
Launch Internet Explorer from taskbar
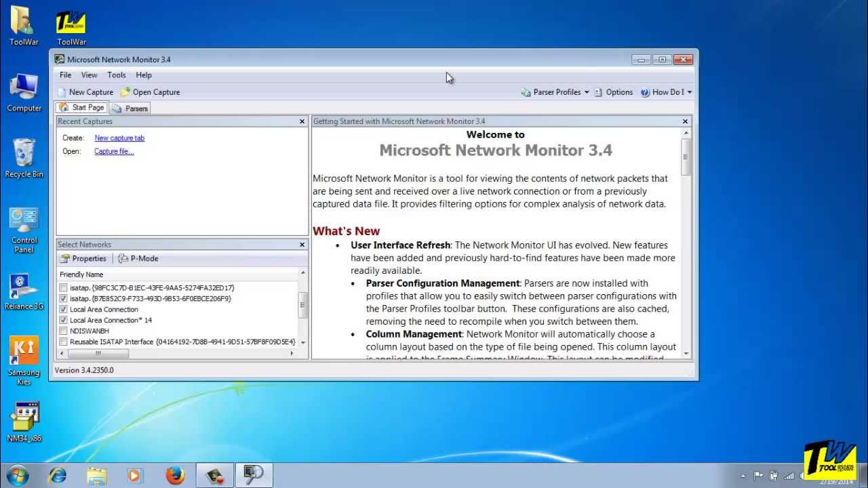[58, 476]
